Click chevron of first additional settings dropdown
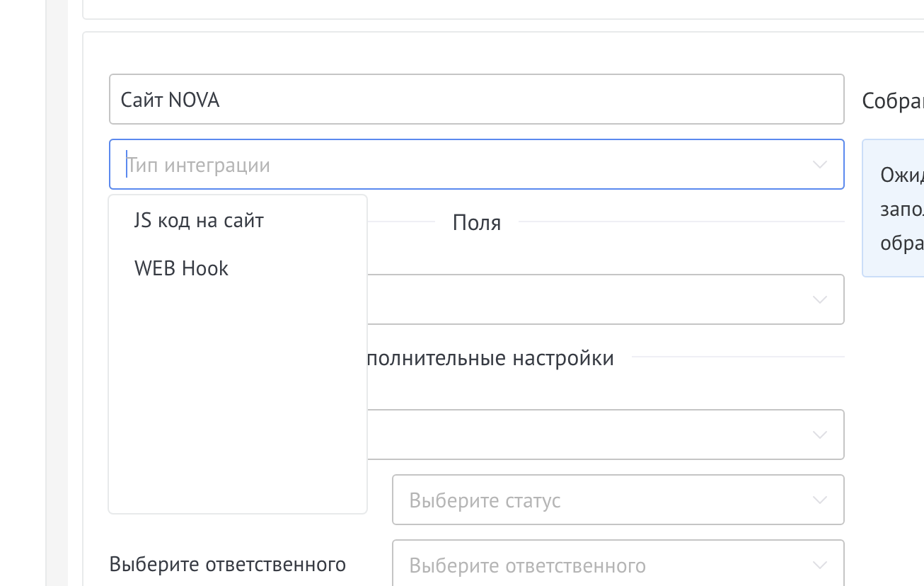The width and height of the screenshot is (924, 586). click(819, 435)
